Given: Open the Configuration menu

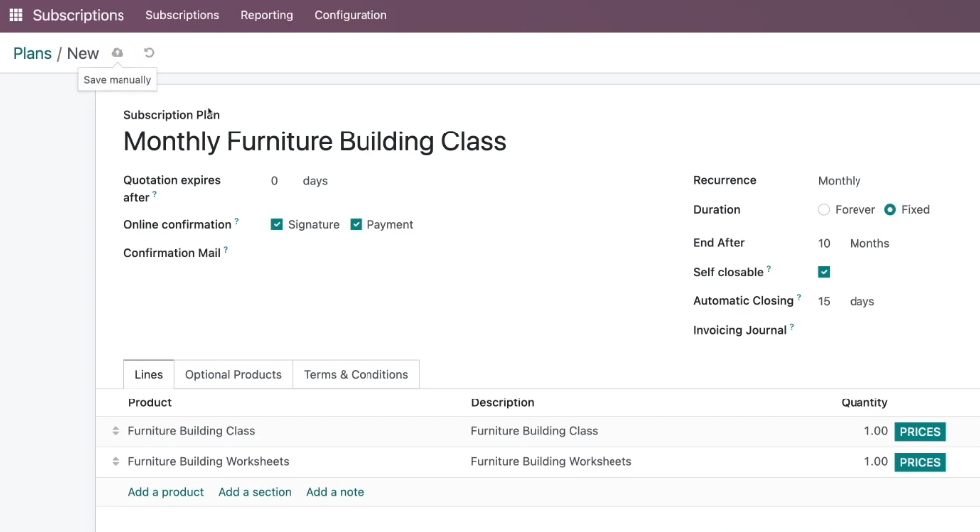Looking at the screenshot, I should click(351, 15).
